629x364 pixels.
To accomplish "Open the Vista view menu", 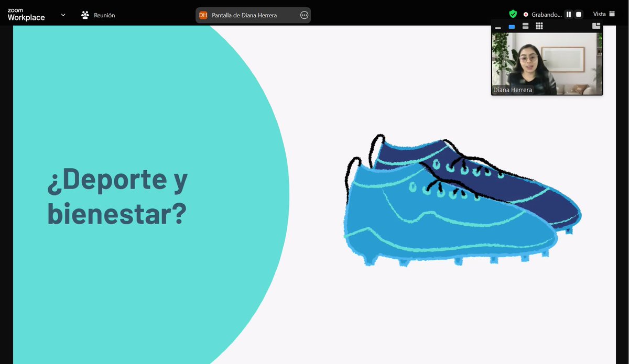I will pos(599,14).
